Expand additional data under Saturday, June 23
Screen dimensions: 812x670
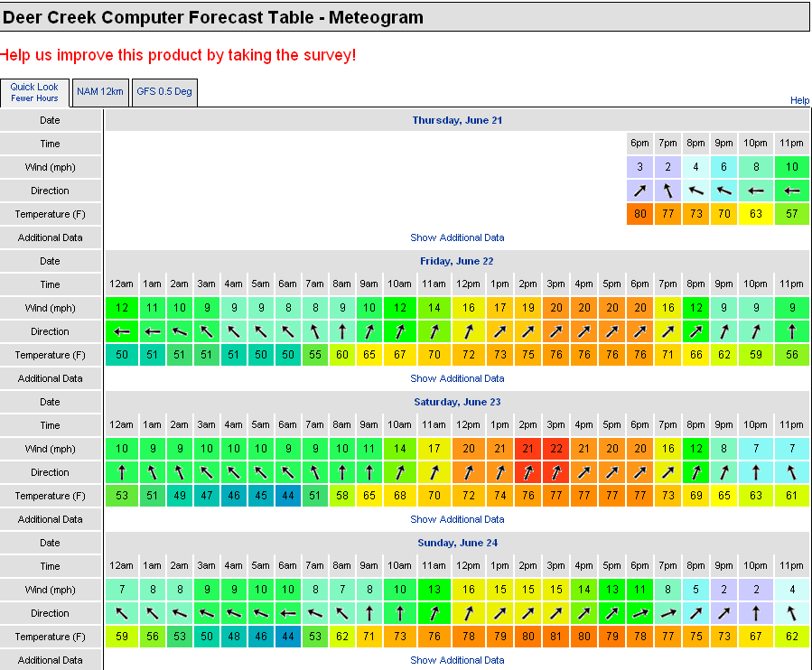point(457,519)
